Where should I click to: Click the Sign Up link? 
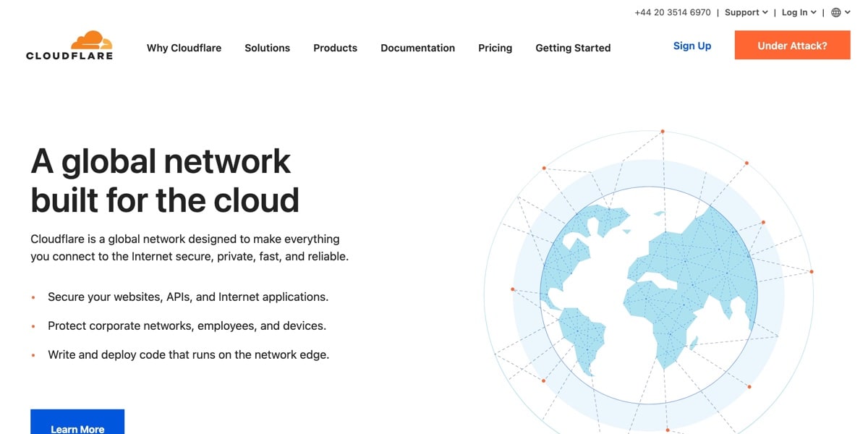(692, 46)
